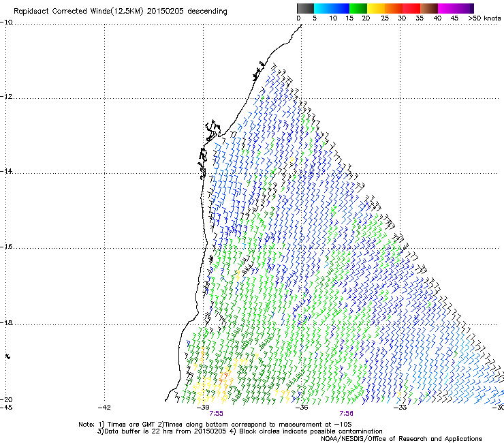The height and width of the screenshot is (443, 504).
Task: Click the legend value "45"
Action: 454,18
